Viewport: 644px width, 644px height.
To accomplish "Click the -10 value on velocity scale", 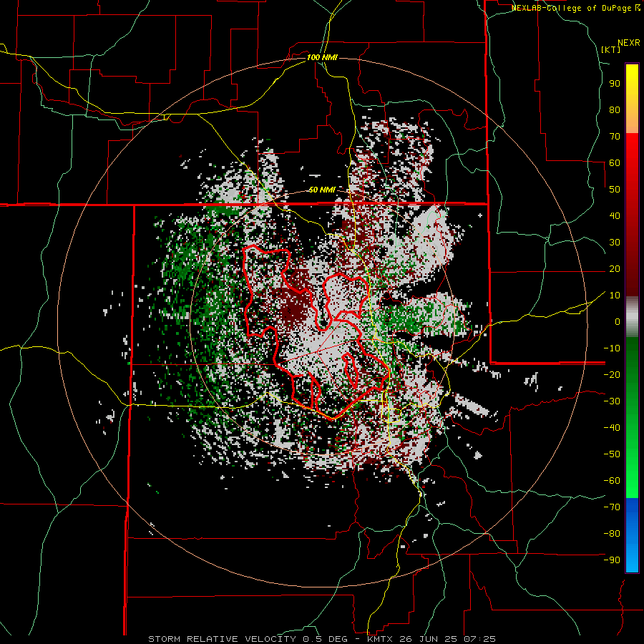I will pos(612,348).
